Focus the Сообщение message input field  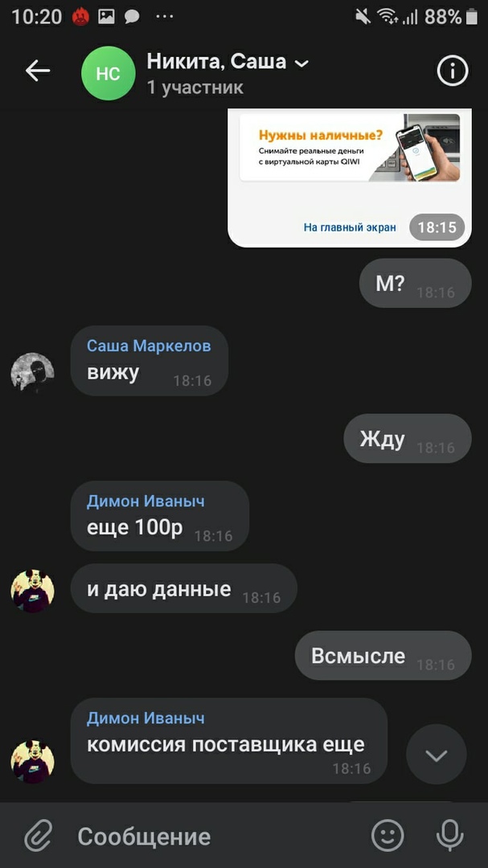pos(216,836)
